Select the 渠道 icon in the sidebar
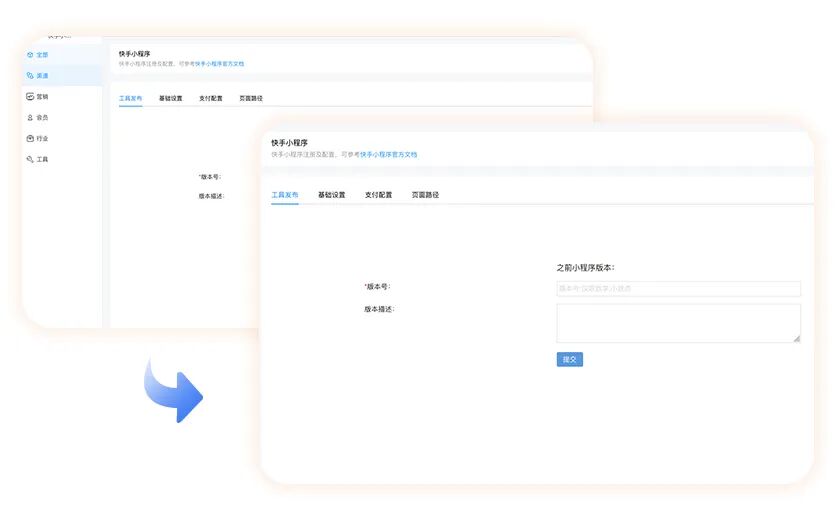 point(30,76)
